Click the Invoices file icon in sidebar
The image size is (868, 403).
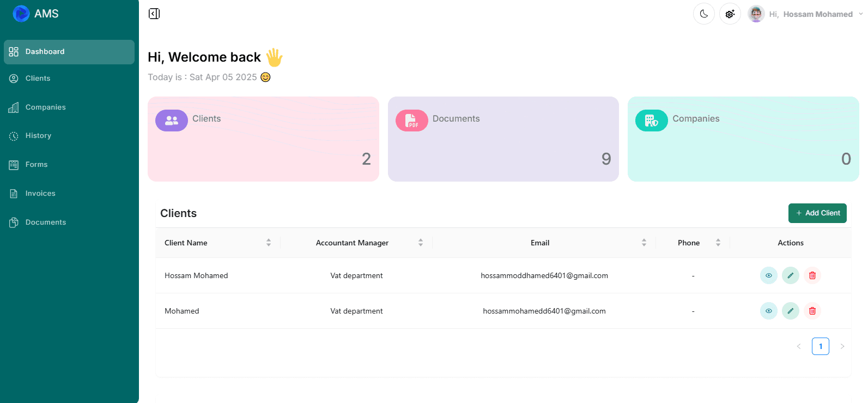[x=14, y=194]
